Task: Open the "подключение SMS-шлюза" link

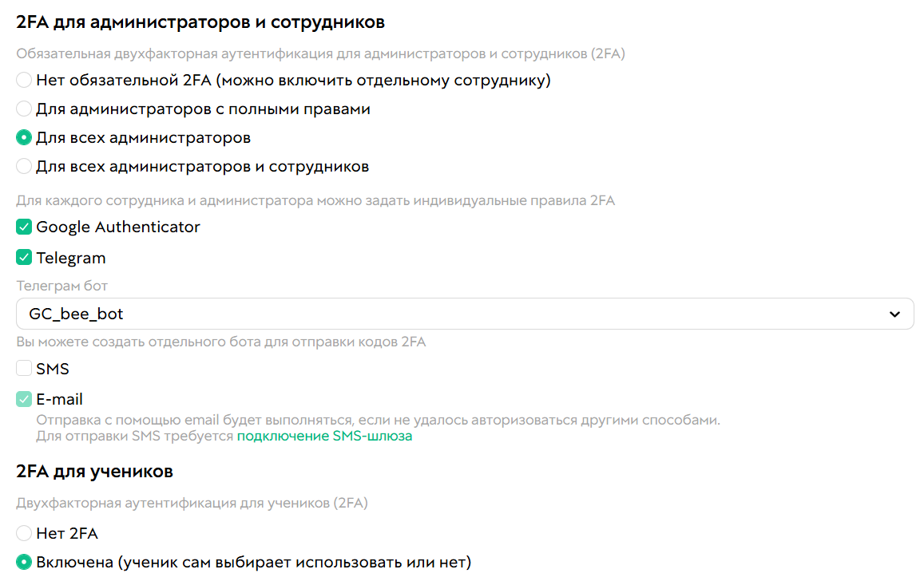Action: point(324,437)
